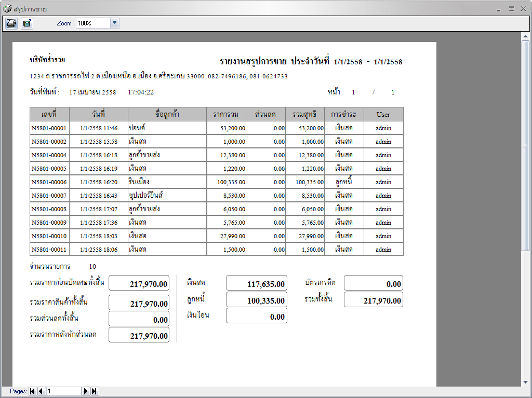The width and height of the screenshot is (532, 398).
Task: Click the เงินสด total box 117,635.00
Action: tap(257, 283)
